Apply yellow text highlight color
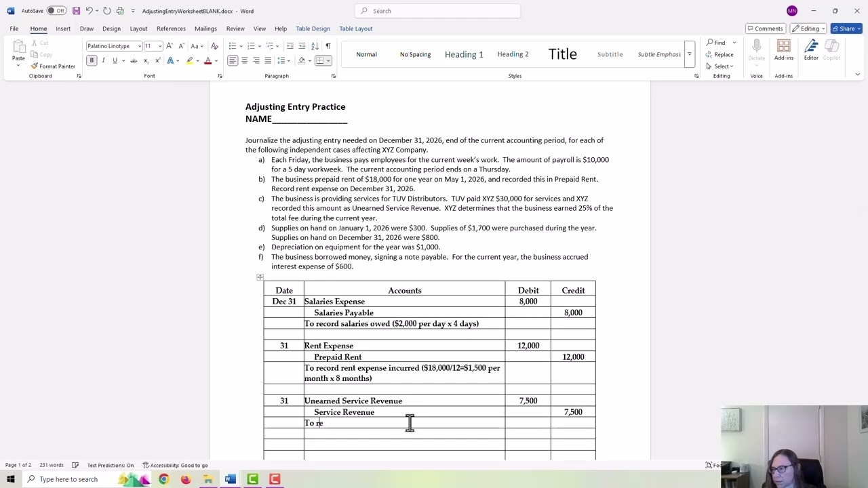The width and height of the screenshot is (868, 488). coord(190,60)
